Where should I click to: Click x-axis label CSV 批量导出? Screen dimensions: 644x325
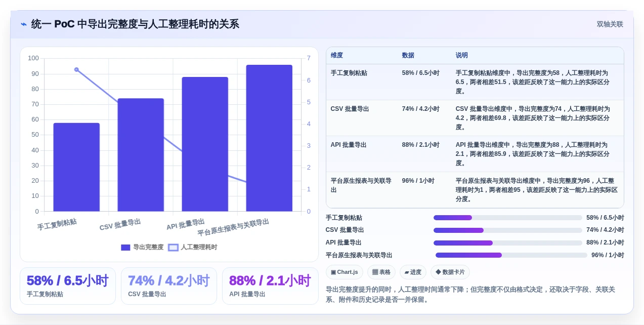120,224
